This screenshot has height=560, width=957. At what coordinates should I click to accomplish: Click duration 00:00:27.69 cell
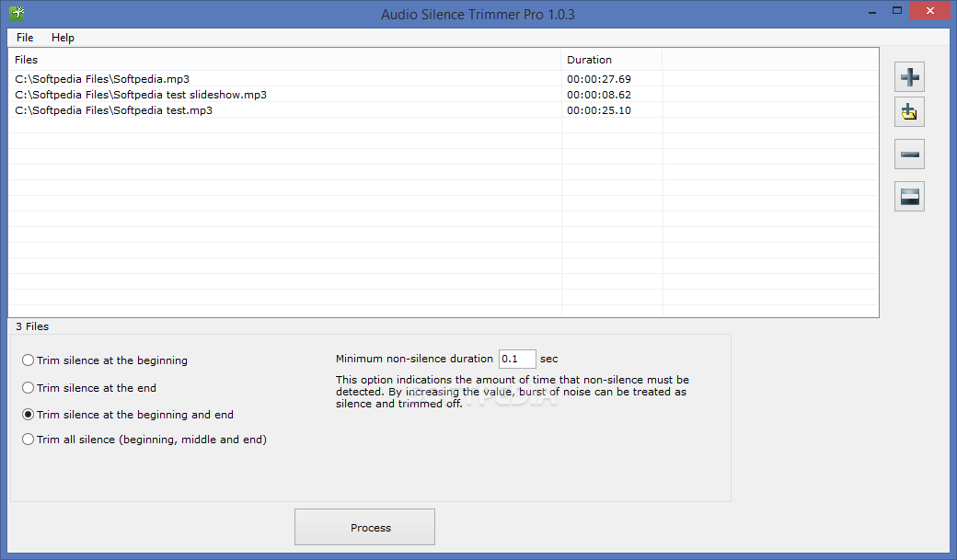pyautogui.click(x=599, y=79)
